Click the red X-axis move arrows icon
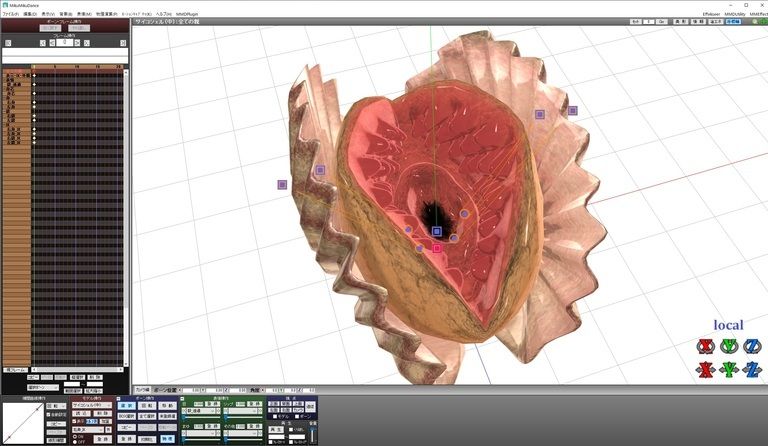This screenshot has width=768, height=446. [x=706, y=369]
